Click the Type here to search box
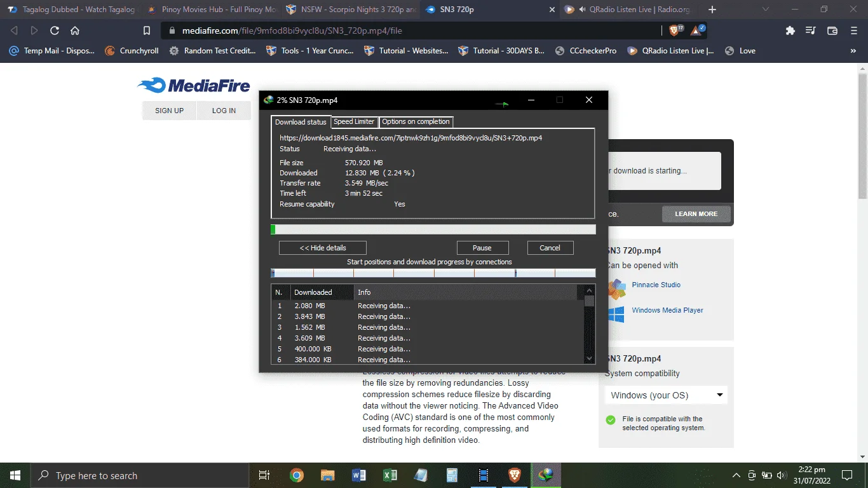 [x=140, y=475]
